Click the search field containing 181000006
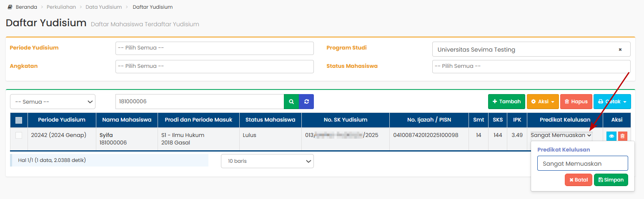This screenshot has width=644, height=199. pos(199,102)
